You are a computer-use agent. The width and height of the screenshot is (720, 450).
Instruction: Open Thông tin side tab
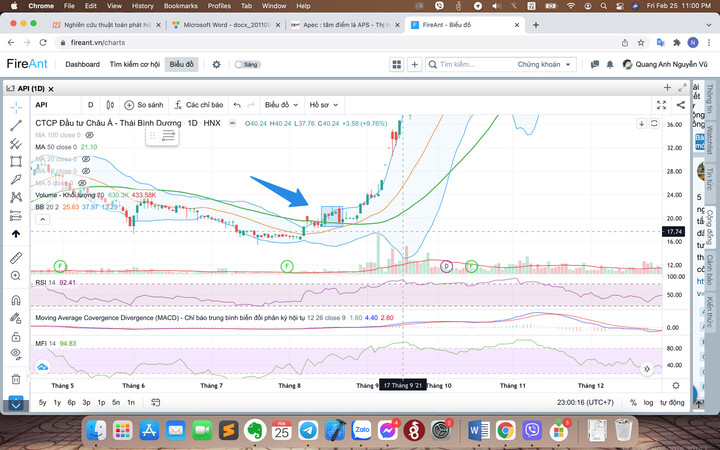[710, 98]
